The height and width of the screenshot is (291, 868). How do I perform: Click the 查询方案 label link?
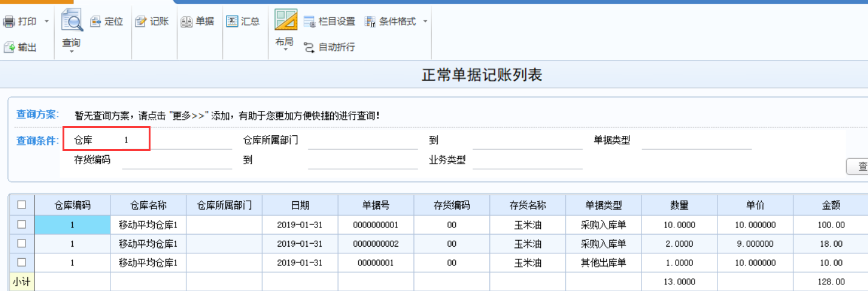36,114
